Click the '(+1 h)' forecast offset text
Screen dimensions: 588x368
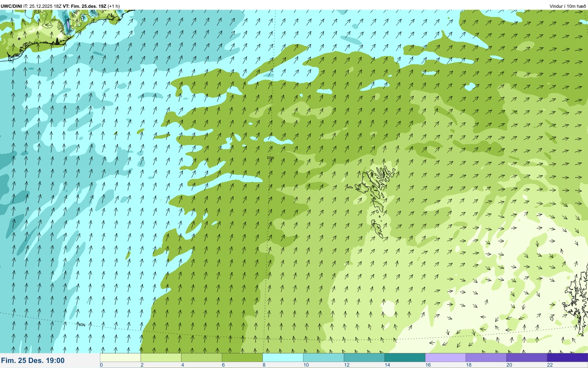click(114, 6)
